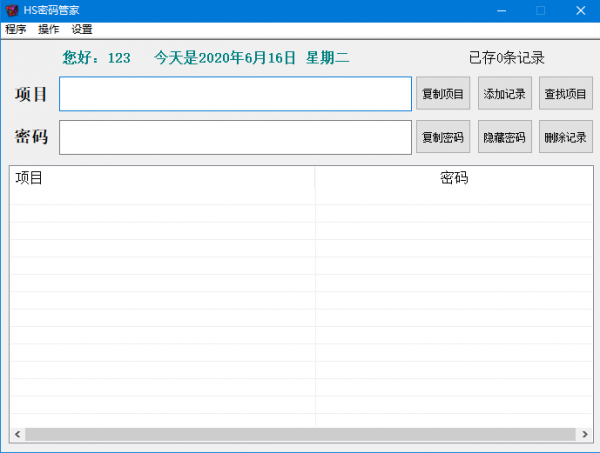Click the HS密码管家 title bar icon

(x=12, y=10)
